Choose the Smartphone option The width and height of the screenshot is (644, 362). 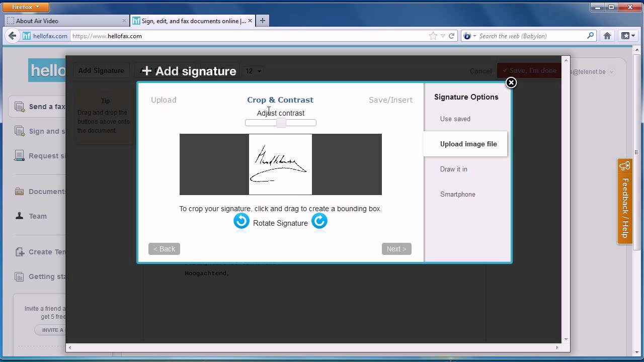[x=458, y=195]
